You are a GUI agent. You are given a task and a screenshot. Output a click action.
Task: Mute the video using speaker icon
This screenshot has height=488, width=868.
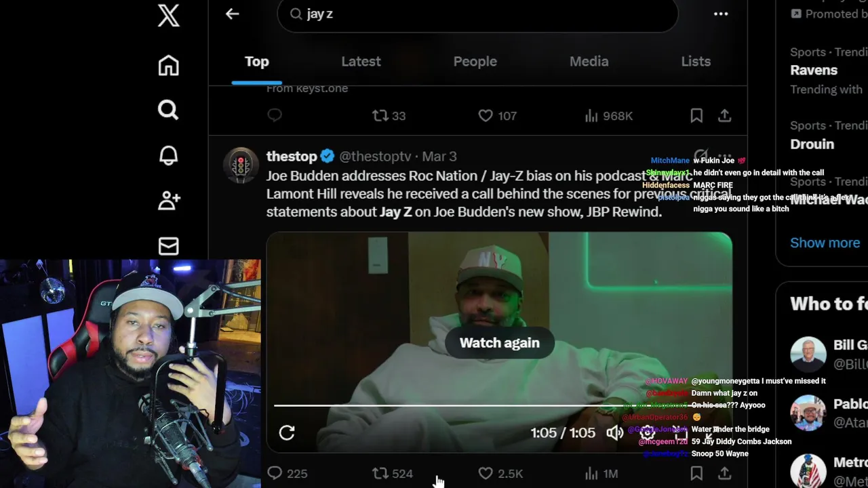(615, 432)
